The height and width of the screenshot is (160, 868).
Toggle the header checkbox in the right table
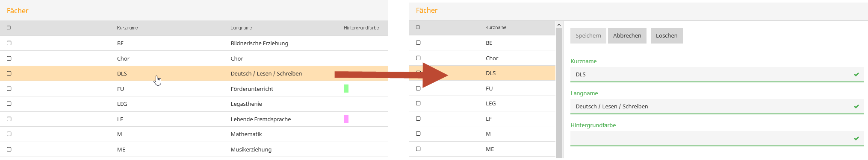coord(418,27)
